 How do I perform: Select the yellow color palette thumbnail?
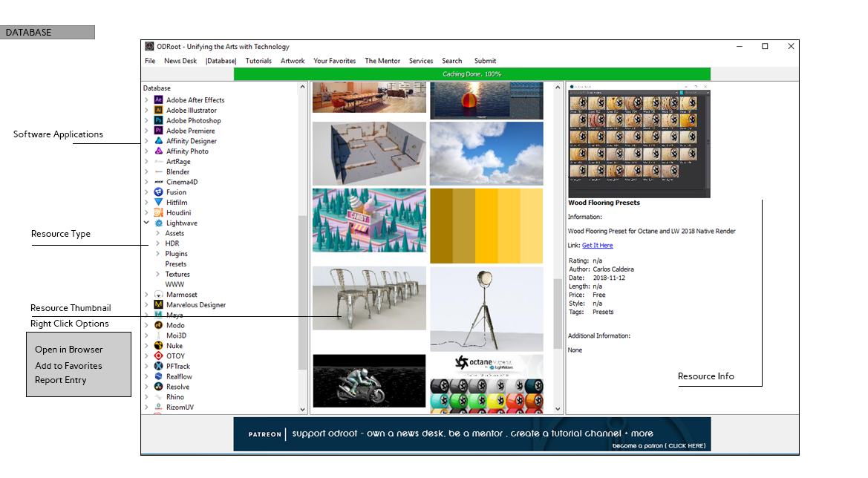486,226
